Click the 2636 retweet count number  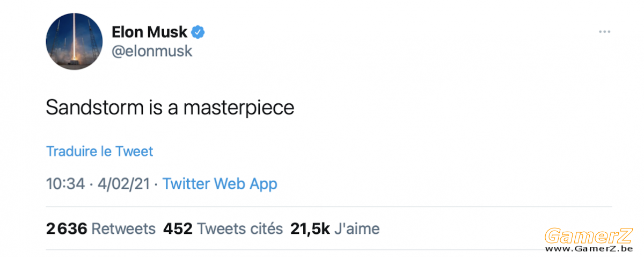click(x=67, y=229)
